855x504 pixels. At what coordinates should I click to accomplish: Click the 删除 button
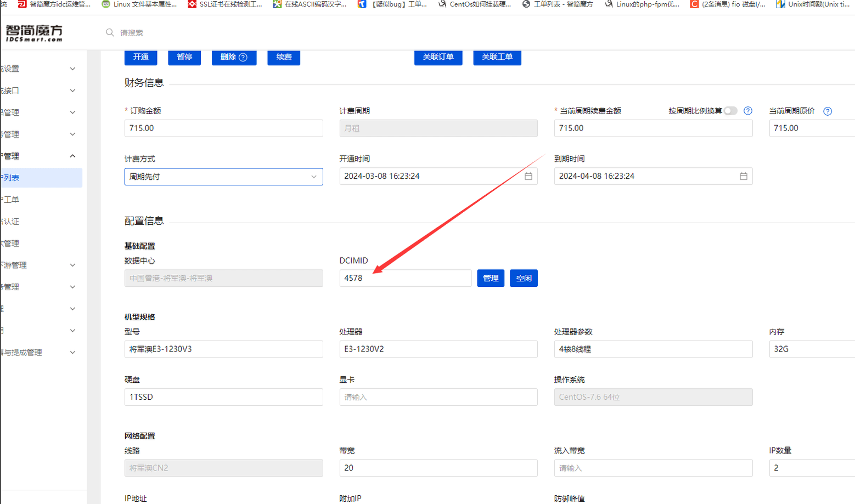click(x=234, y=57)
